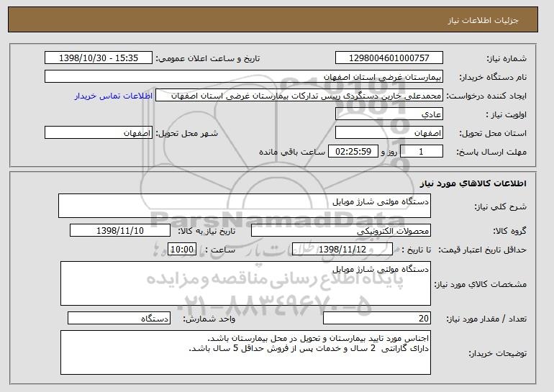Click the delivery city field اصفهان
This screenshot has width=554, height=392.
pyautogui.click(x=99, y=133)
